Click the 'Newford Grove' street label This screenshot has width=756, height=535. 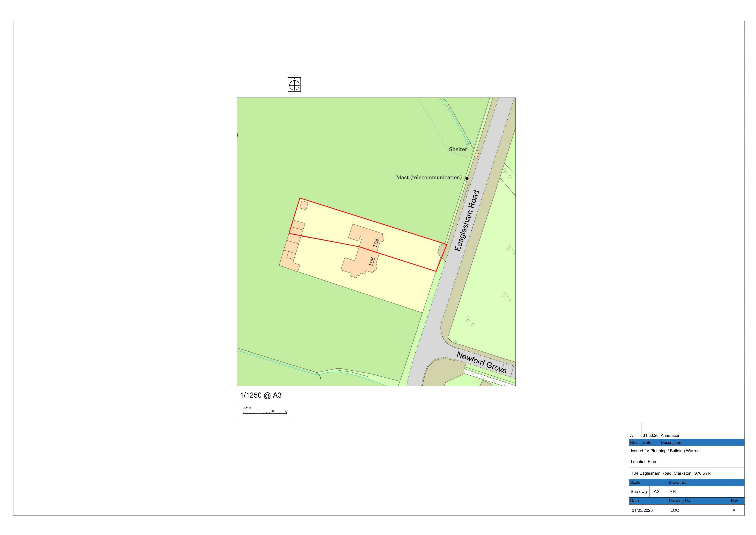click(x=481, y=363)
